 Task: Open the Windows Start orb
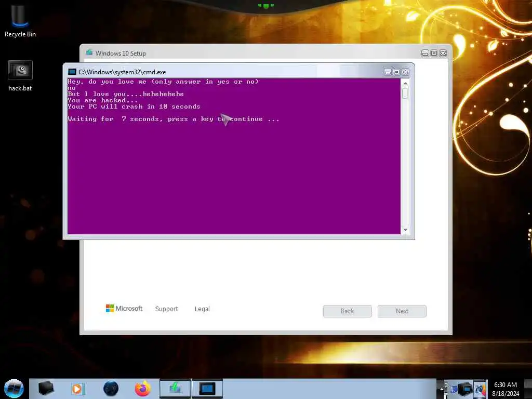click(14, 389)
